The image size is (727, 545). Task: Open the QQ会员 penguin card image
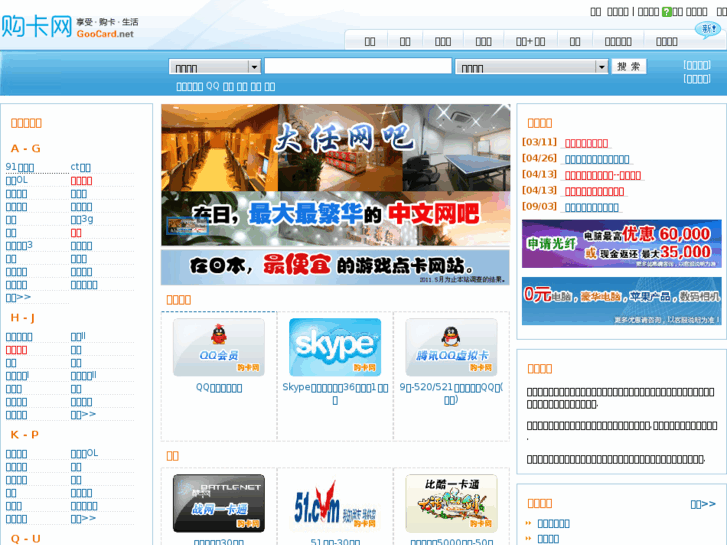pos(219,347)
